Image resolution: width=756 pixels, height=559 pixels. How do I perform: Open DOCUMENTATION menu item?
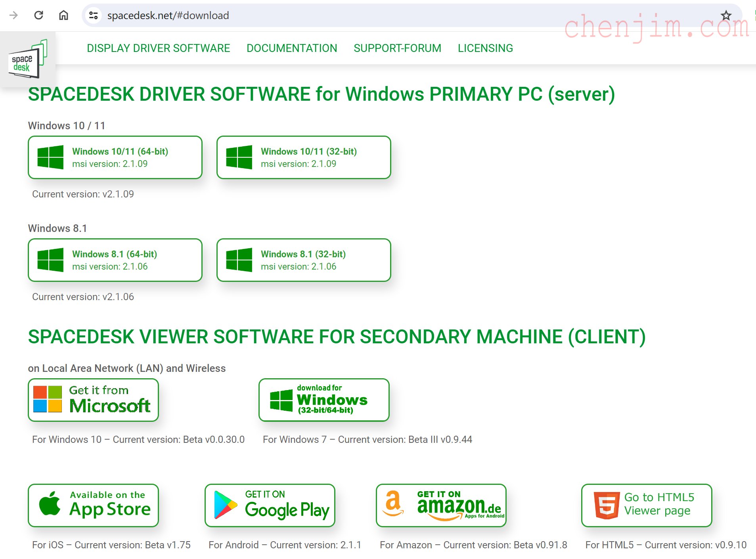tap(292, 48)
